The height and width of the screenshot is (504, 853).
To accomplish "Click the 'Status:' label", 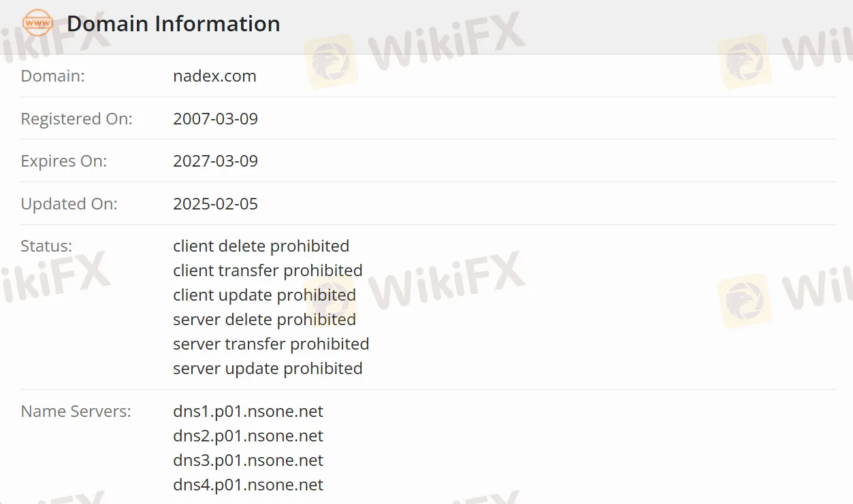I will point(46,246).
